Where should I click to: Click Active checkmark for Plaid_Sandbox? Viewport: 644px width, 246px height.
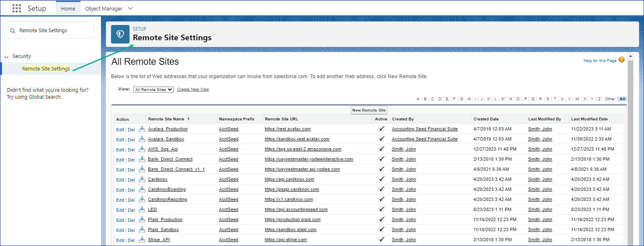point(381,230)
